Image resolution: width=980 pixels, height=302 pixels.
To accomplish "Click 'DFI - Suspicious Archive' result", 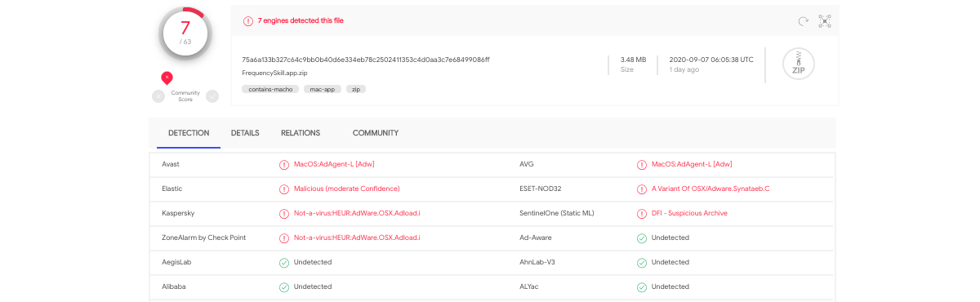I will point(689,213).
